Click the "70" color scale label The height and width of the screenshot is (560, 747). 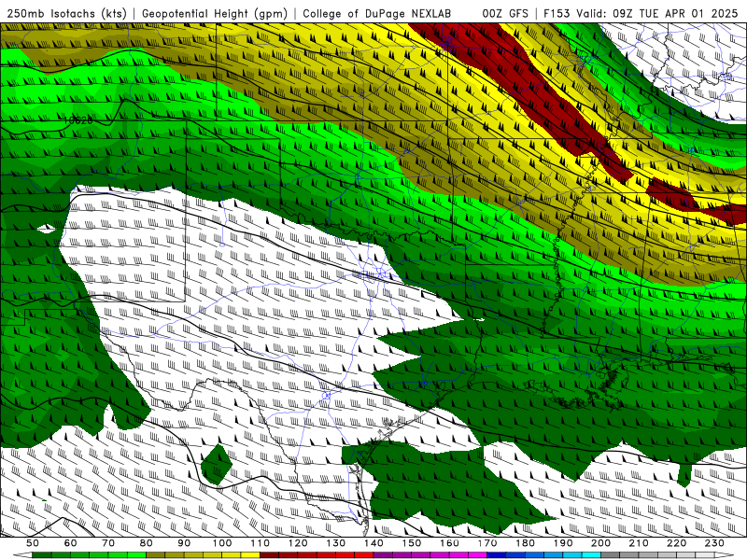click(x=108, y=543)
